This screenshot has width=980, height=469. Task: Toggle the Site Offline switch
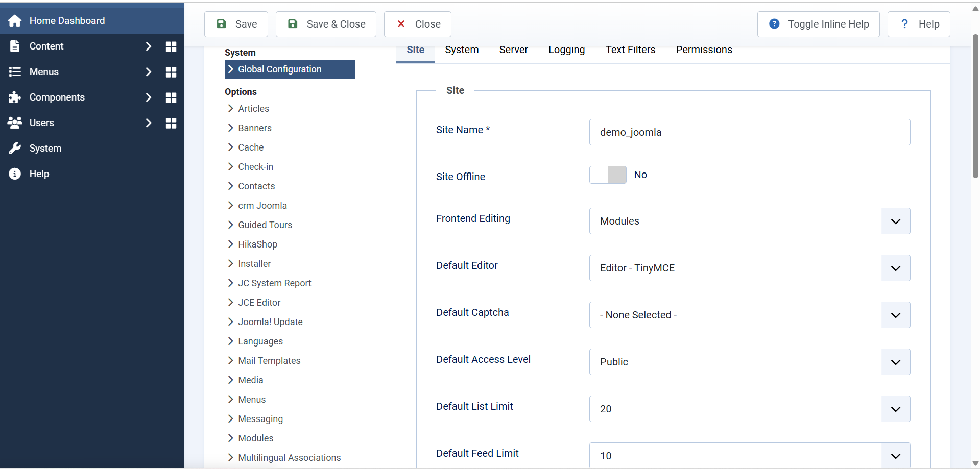click(x=608, y=175)
